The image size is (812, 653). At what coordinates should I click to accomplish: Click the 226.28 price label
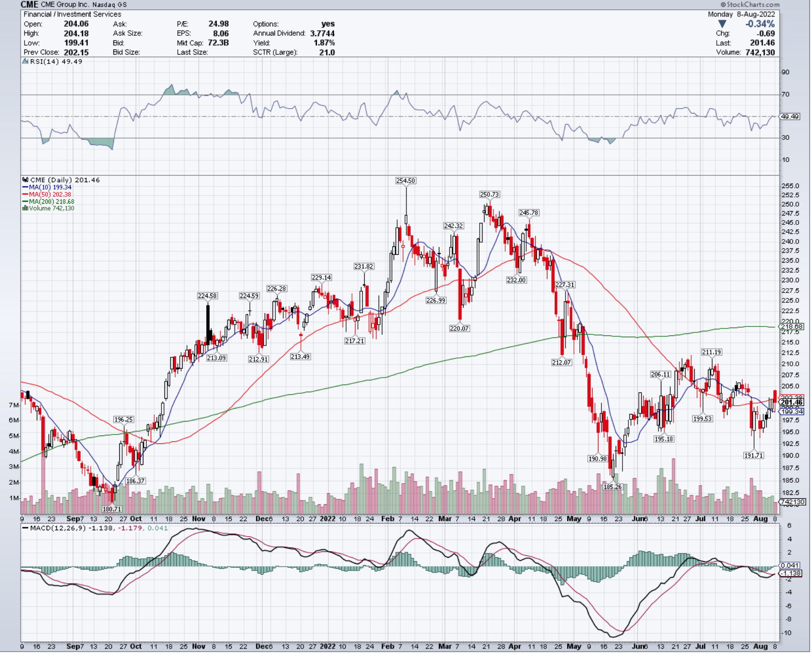pos(276,289)
